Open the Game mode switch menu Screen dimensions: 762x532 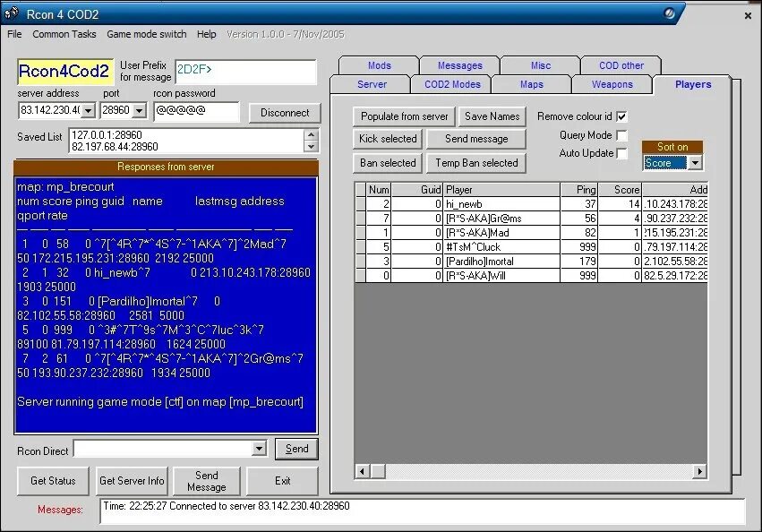point(147,34)
